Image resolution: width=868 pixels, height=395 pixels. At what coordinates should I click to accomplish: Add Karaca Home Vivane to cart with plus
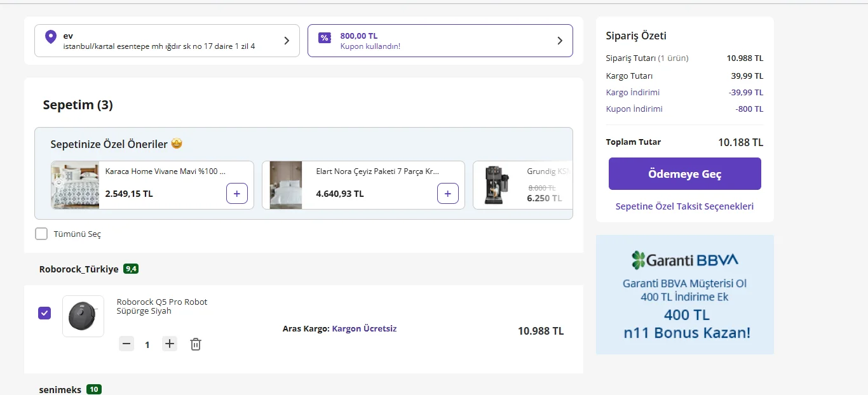[236, 194]
